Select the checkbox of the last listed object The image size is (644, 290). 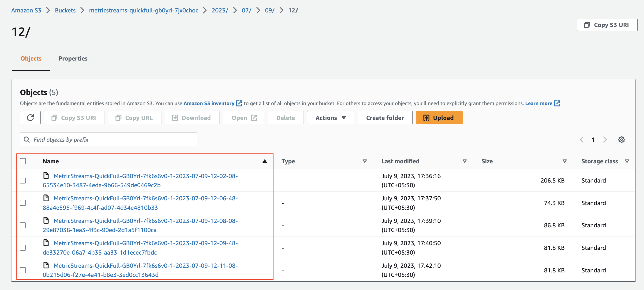(x=23, y=270)
